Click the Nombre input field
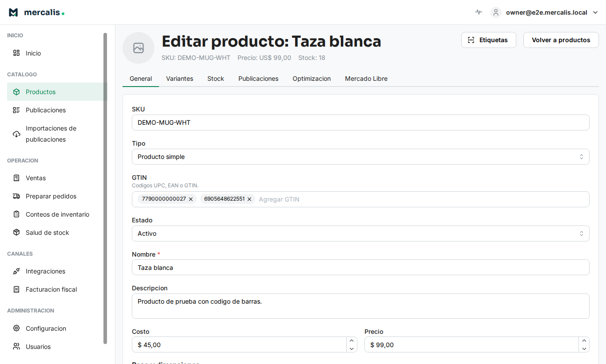This screenshot has height=364, width=606. [360, 268]
